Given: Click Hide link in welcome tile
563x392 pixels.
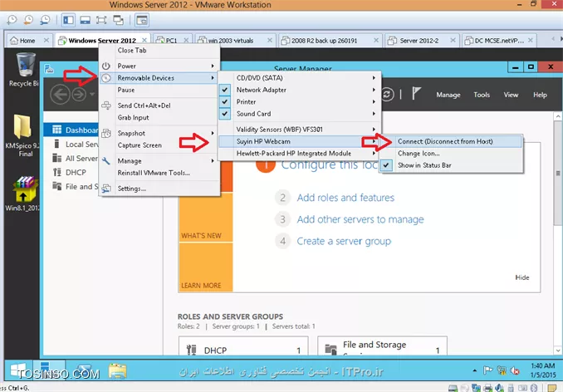Looking at the screenshot, I should coord(522,277).
